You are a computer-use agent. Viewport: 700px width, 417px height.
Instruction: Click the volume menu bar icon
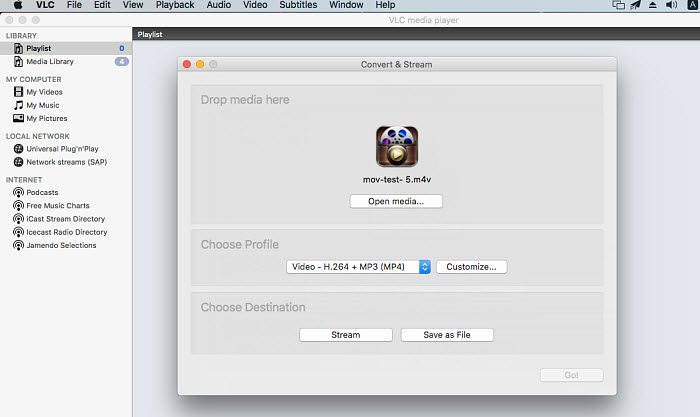pos(671,5)
